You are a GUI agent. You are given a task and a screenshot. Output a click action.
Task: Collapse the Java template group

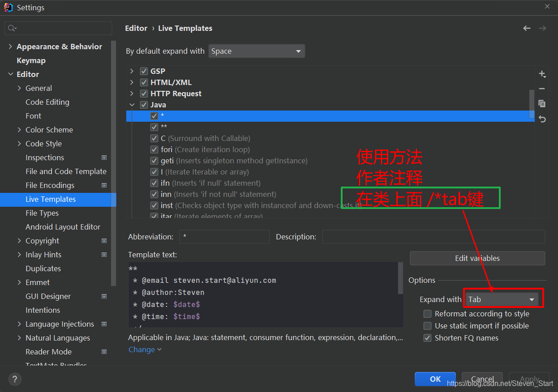pos(132,105)
